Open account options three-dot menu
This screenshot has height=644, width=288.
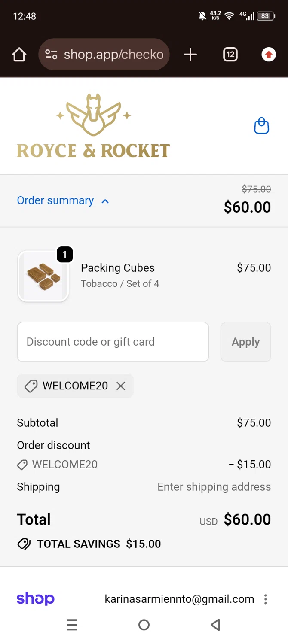coord(266,599)
